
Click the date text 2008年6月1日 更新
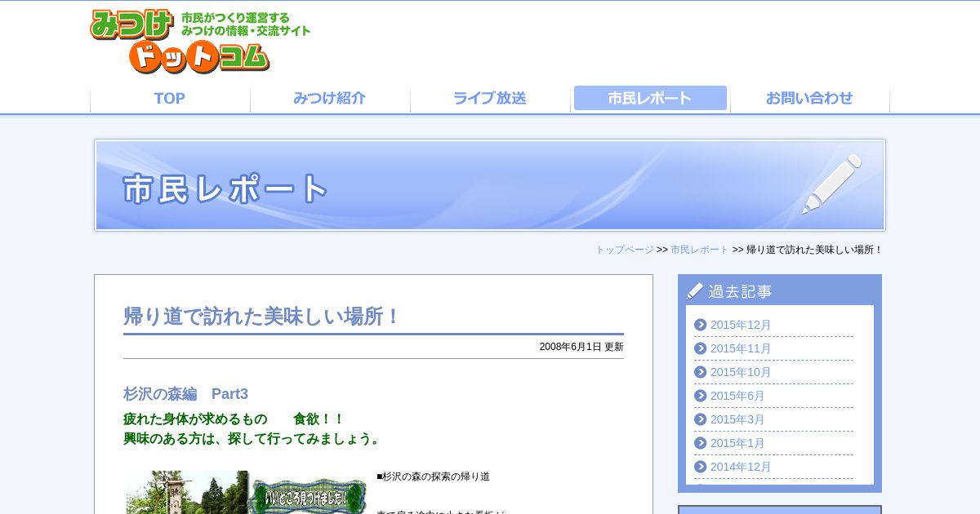pos(581,347)
